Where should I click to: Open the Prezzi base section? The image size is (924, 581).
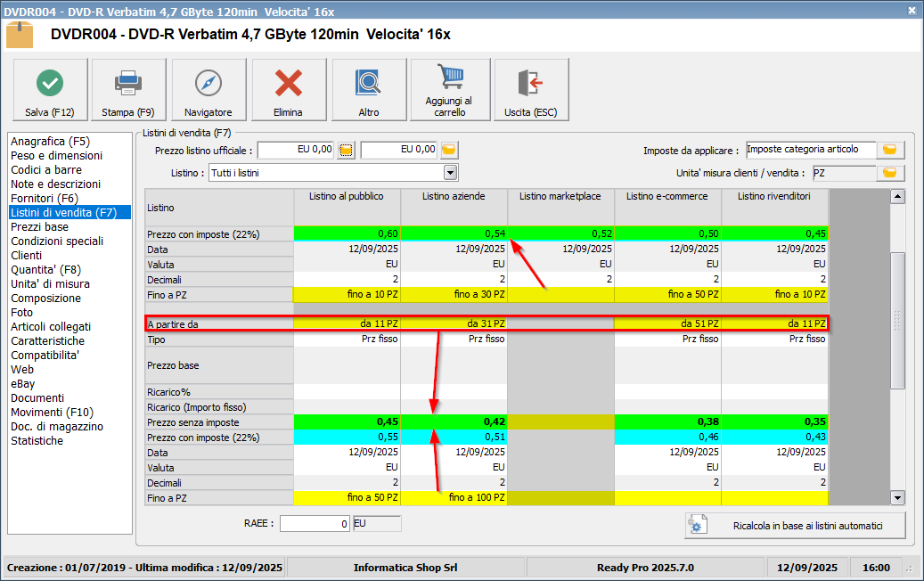pyautogui.click(x=39, y=226)
